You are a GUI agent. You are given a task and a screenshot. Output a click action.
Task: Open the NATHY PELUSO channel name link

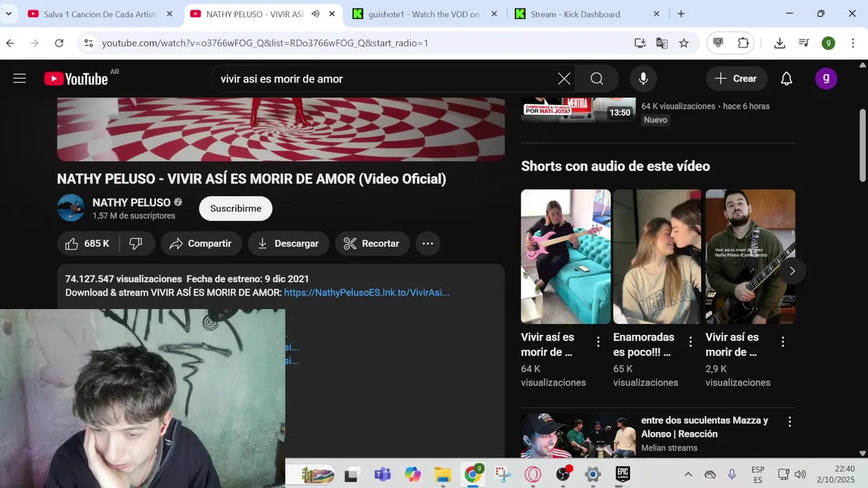pyautogui.click(x=132, y=202)
